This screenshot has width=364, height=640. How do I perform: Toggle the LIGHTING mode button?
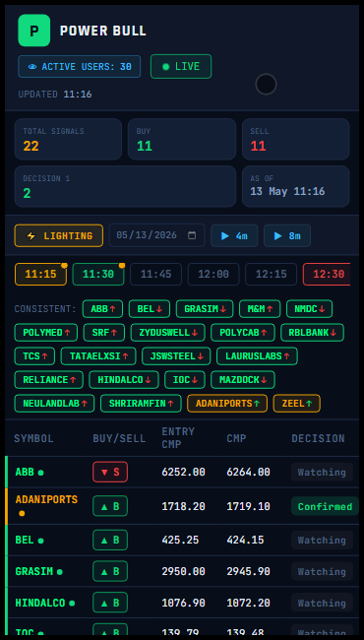[59, 236]
